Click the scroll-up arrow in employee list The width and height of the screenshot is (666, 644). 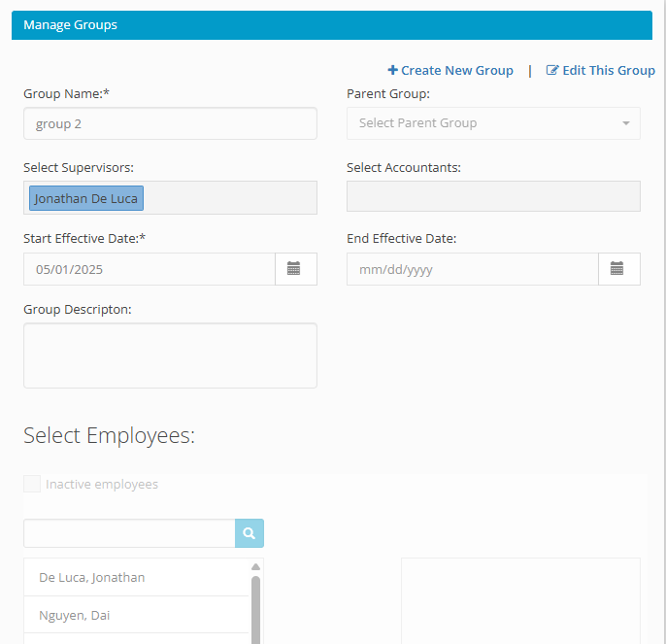pos(255,566)
